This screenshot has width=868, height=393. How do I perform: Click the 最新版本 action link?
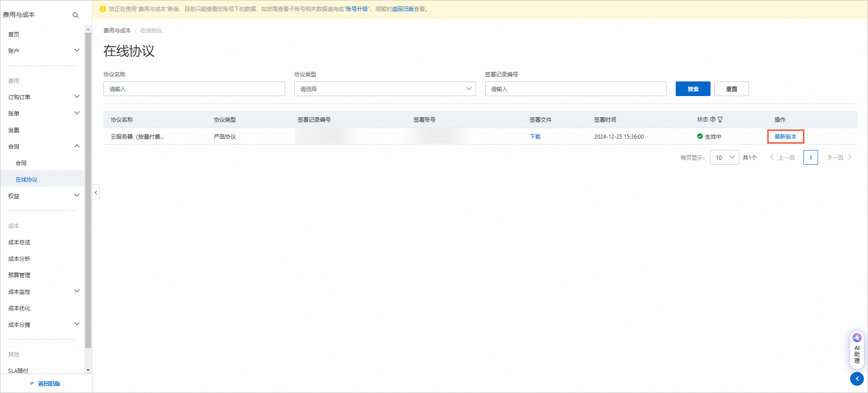pyautogui.click(x=786, y=136)
